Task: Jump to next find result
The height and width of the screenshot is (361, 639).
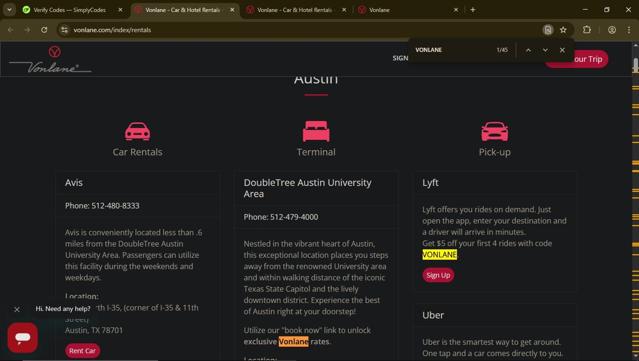Action: click(x=545, y=50)
